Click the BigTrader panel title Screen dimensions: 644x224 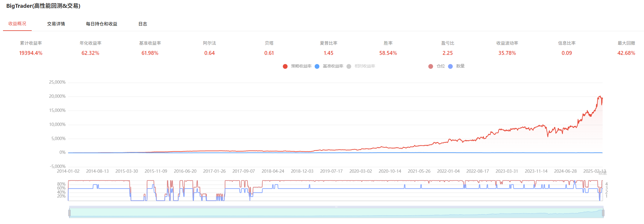[x=43, y=6]
